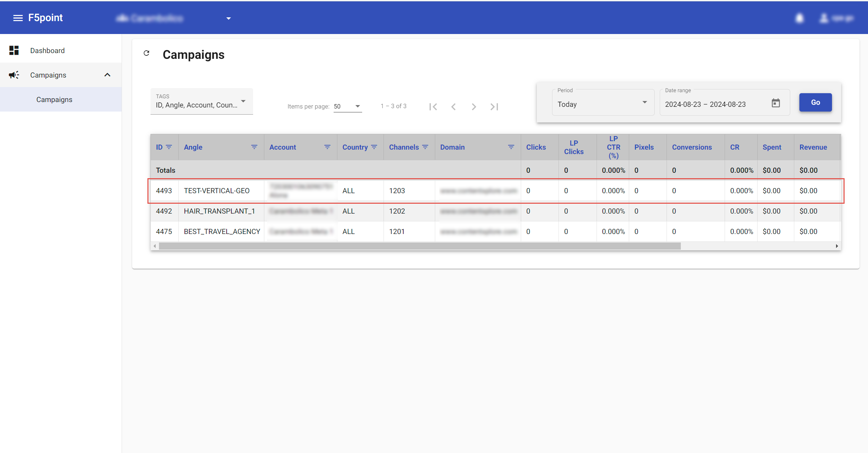Open filter for the ID column
Screen dimensions: 868x453
pyautogui.click(x=169, y=147)
